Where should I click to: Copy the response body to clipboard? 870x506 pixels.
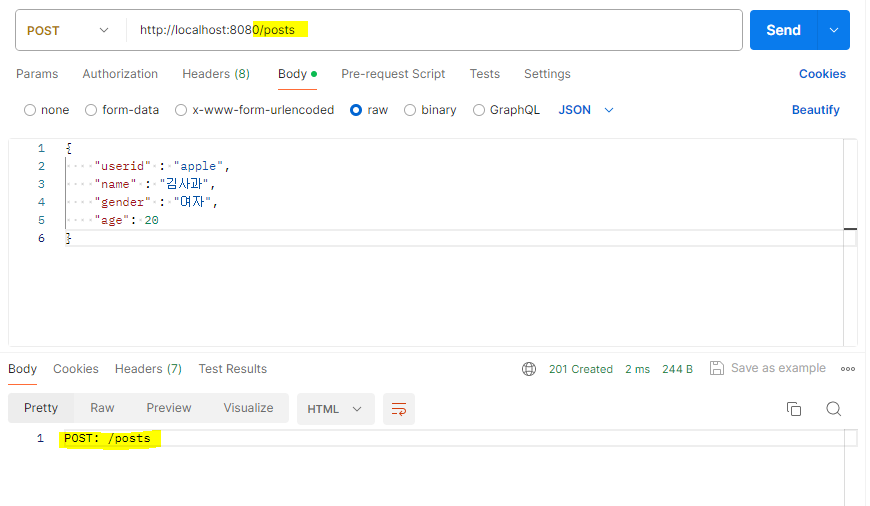point(793,409)
